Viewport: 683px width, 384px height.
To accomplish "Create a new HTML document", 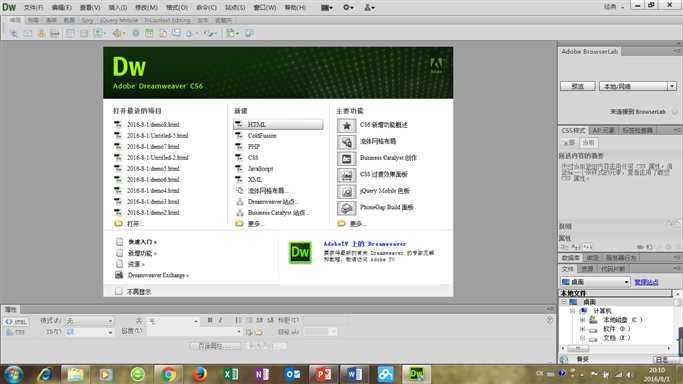I will pyautogui.click(x=278, y=125).
